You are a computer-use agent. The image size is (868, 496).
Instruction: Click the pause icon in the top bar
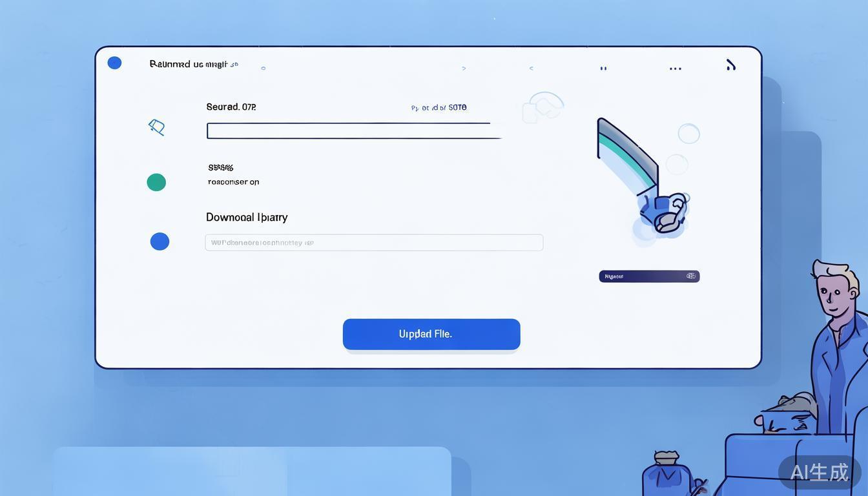(x=603, y=68)
